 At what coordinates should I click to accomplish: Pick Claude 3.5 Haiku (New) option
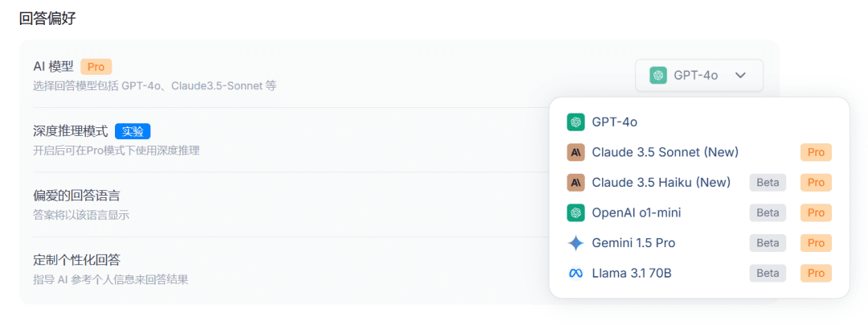[661, 183]
